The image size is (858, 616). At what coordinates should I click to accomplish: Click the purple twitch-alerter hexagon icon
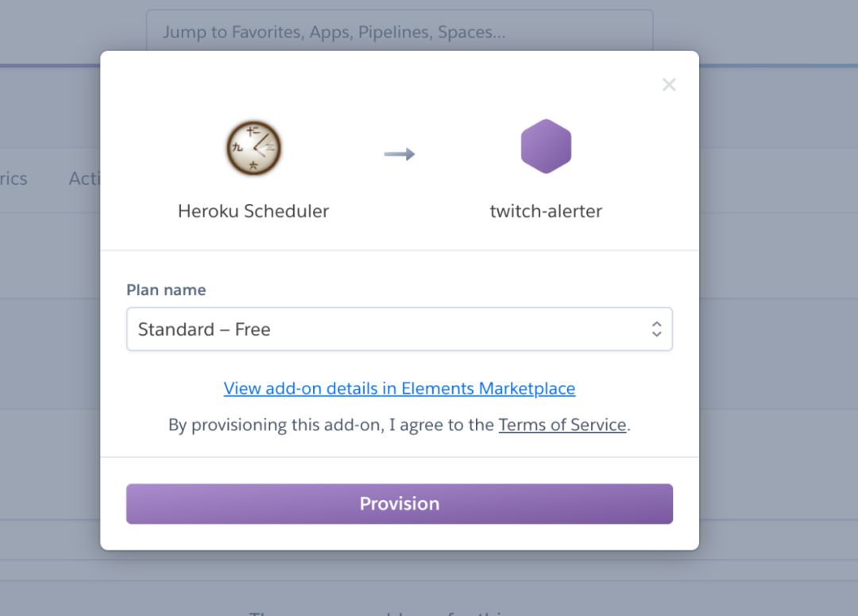point(546,146)
